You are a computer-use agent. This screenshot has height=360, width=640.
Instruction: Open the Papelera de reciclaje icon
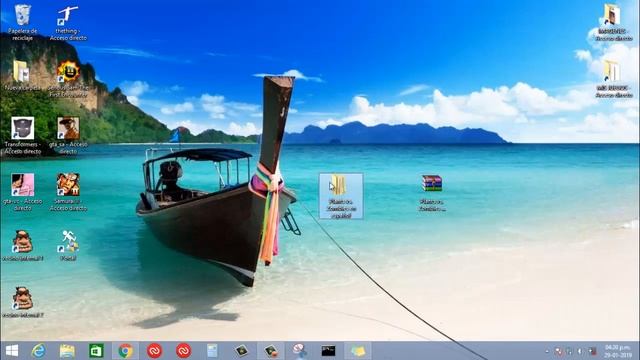click(x=22, y=22)
